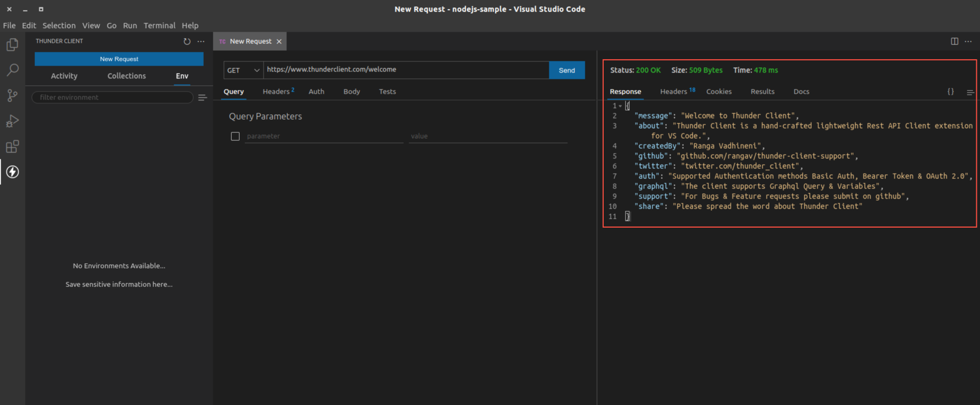Screen dimensions: 980x405
Task: Switch to the Cookies tab
Action: pyautogui.click(x=719, y=92)
